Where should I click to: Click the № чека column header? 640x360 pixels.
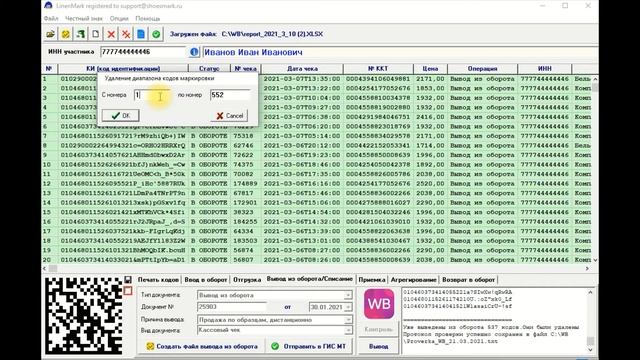click(x=246, y=69)
